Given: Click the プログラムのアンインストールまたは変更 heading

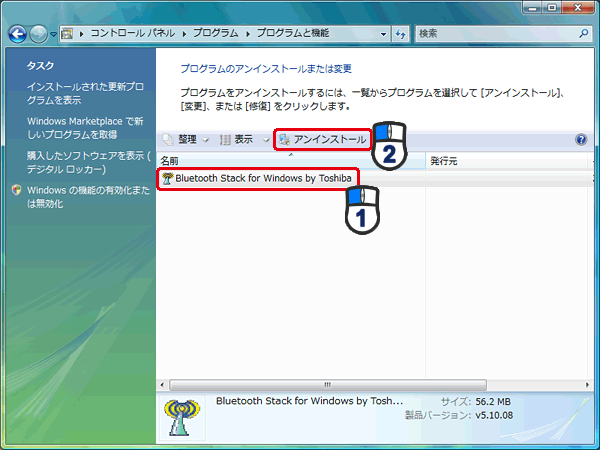Looking at the screenshot, I should pos(266,69).
